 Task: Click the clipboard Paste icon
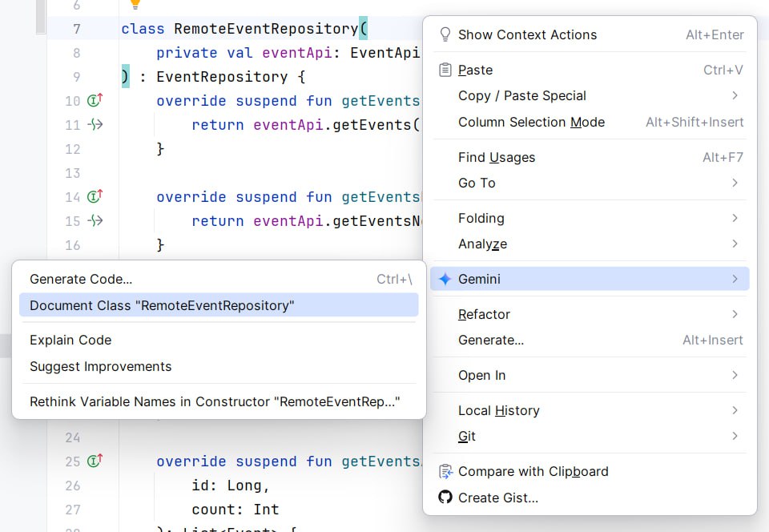pyautogui.click(x=445, y=71)
